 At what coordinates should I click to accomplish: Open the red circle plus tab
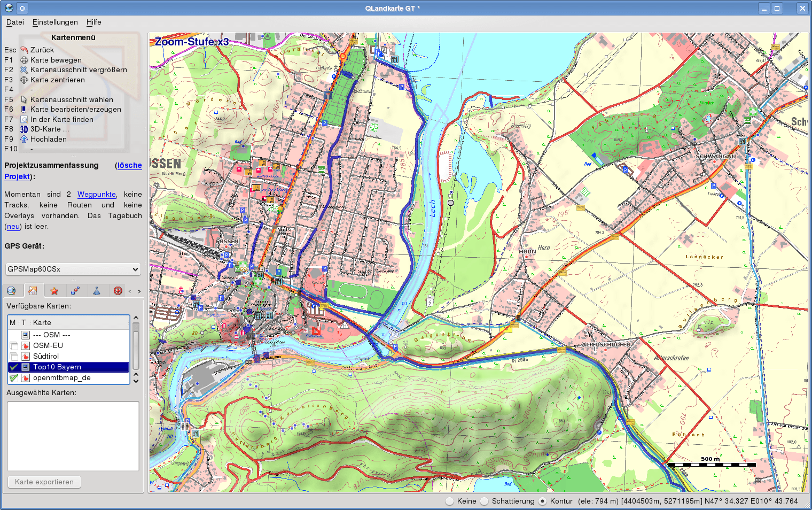pyautogui.click(x=118, y=291)
